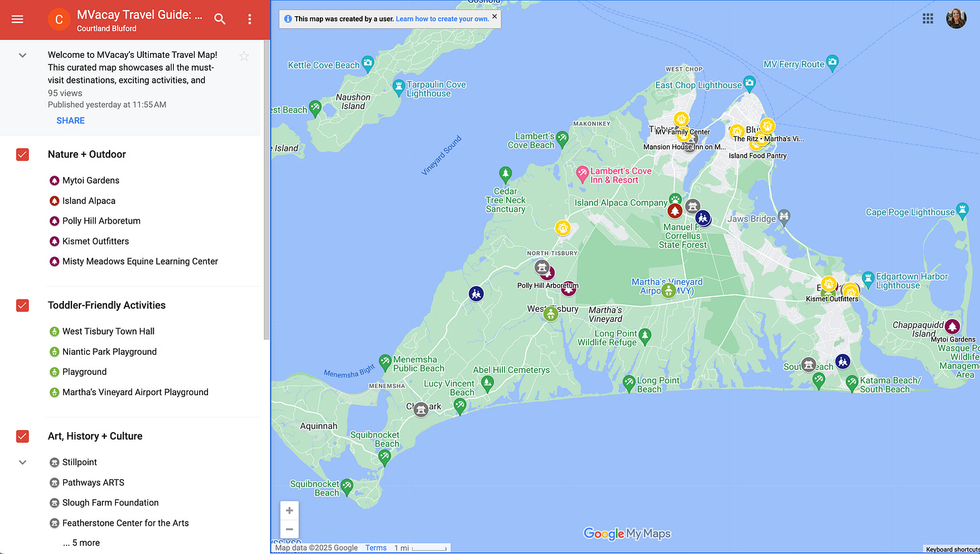The height and width of the screenshot is (554, 980).
Task: Select the Playground list entry
Action: 84,372
